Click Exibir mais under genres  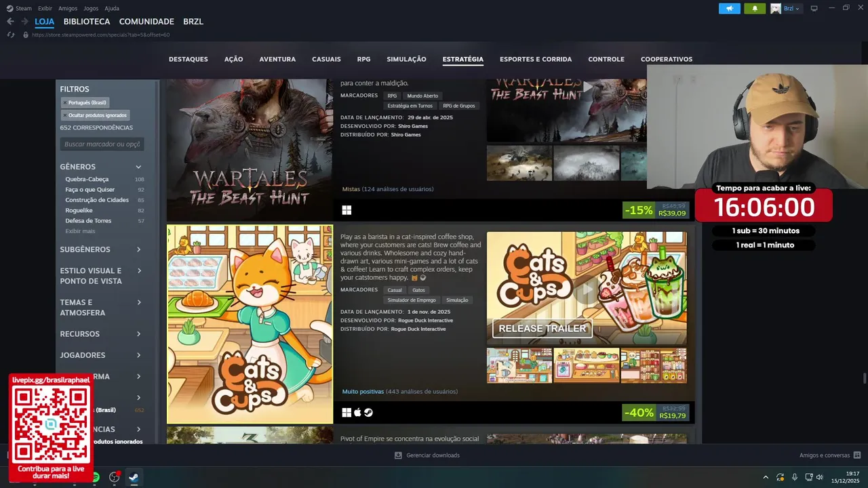[80, 231]
